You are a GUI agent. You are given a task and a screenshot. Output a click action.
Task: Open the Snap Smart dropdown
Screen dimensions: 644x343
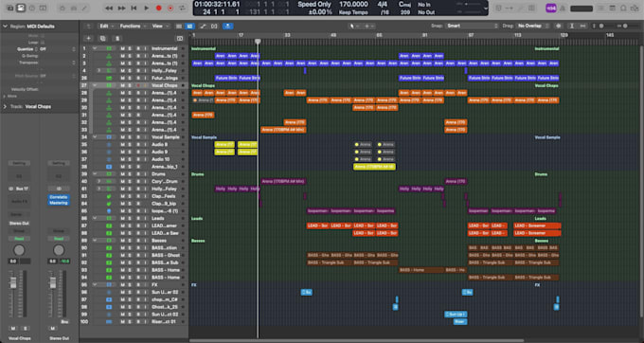pyautogui.click(x=473, y=26)
